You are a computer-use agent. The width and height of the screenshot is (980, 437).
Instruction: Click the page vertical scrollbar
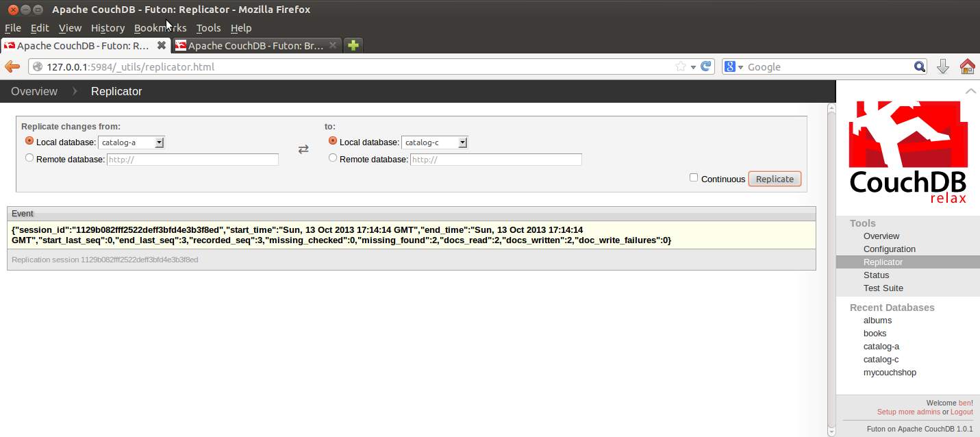click(x=831, y=269)
